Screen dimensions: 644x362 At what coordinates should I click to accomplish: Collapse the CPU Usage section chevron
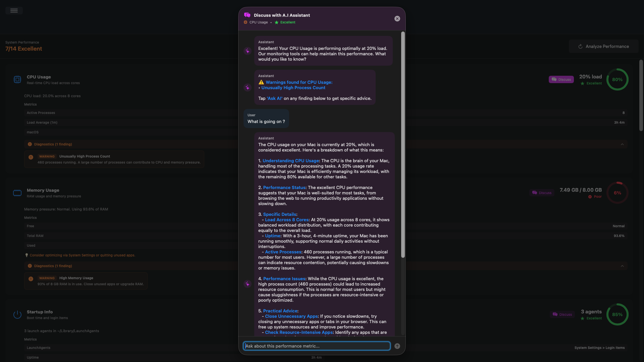click(x=623, y=144)
